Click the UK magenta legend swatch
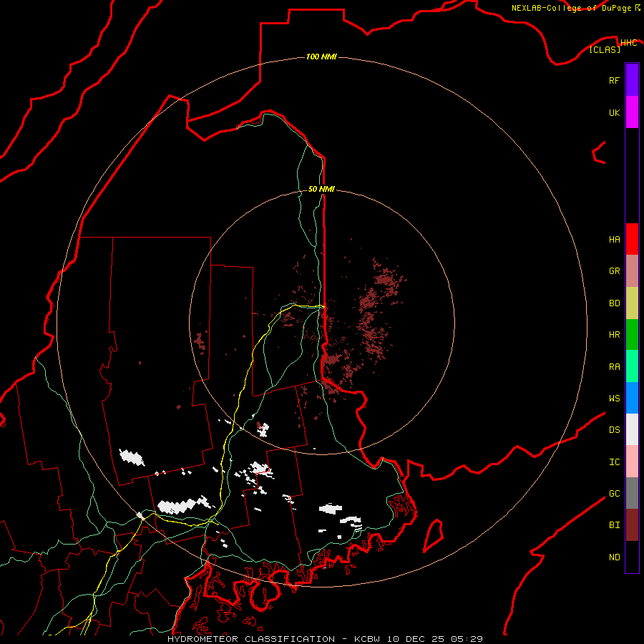Screen dimensions: 644x644 632,112
